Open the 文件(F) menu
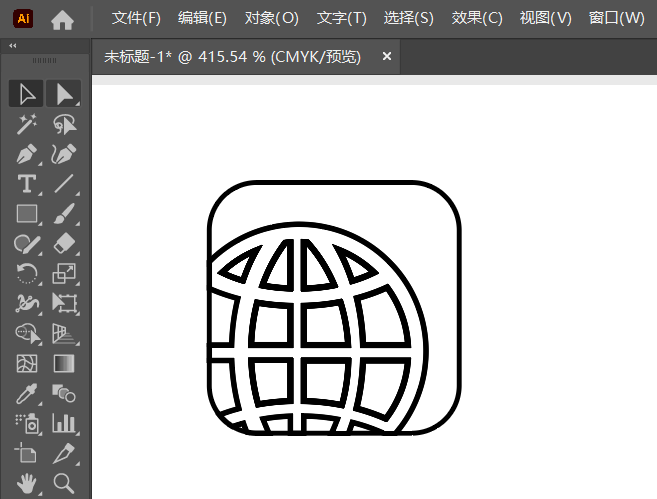The width and height of the screenshot is (657, 499). 136,18
